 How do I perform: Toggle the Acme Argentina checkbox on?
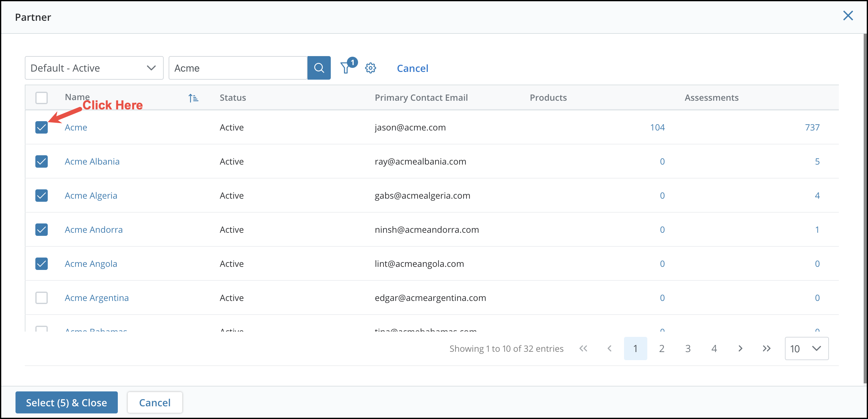[42, 297]
